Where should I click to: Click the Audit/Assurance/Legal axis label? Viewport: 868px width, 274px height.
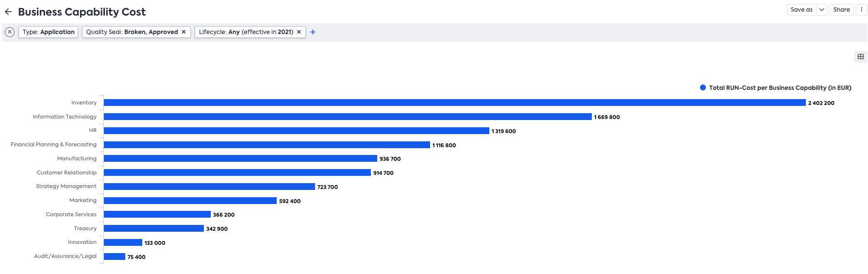click(x=65, y=256)
